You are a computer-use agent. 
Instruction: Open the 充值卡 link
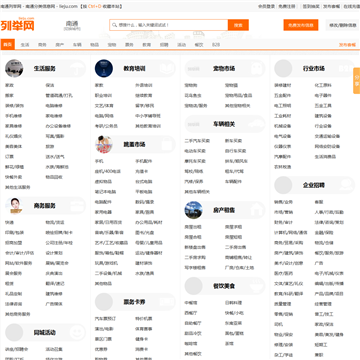(x=142, y=171)
